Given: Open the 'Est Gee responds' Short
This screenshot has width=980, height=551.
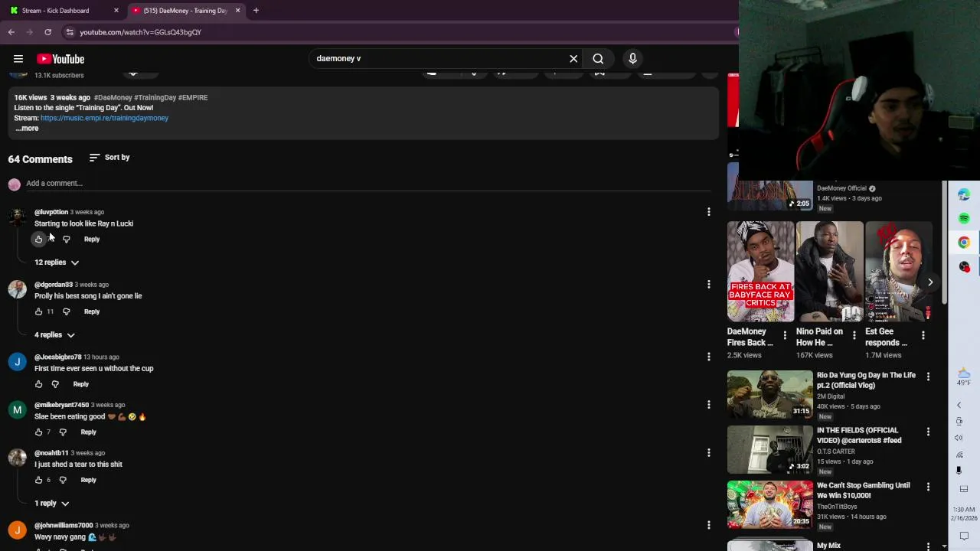Looking at the screenshot, I should [x=898, y=272].
